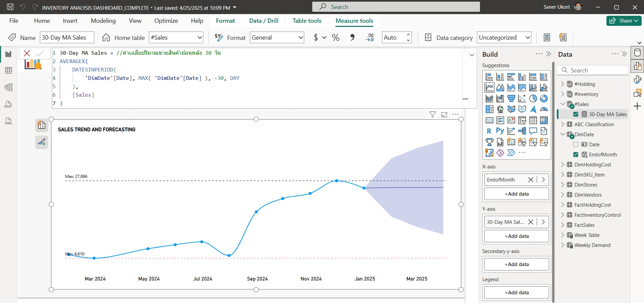The width and height of the screenshot is (644, 303).
Task: Commit the formula with checkmark icon
Action: 40,53
